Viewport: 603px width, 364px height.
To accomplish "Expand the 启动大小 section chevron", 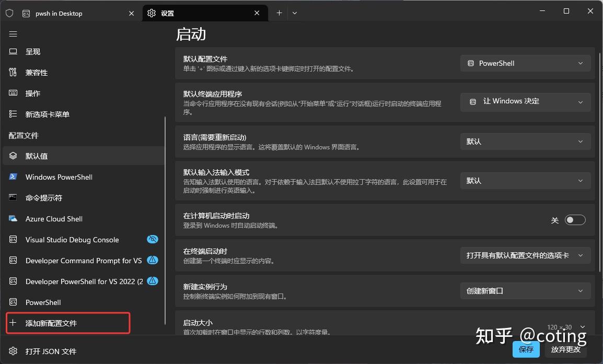I will coord(583,327).
